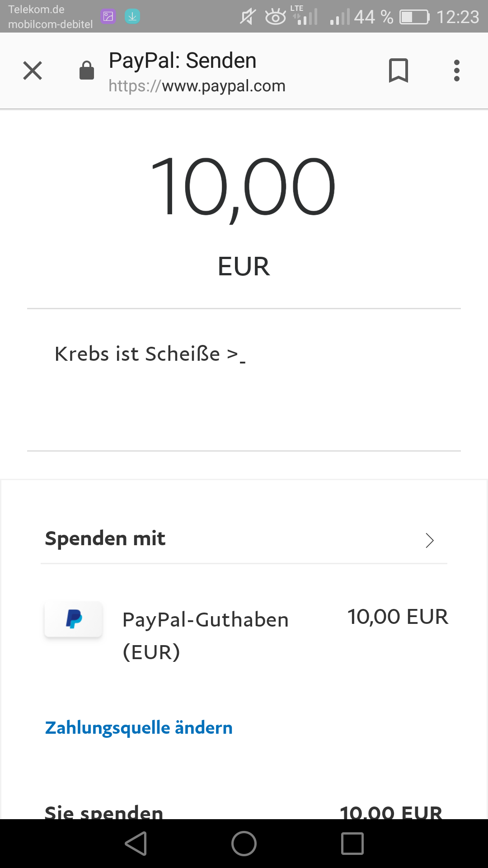Bookmark this PayPal page

pyautogui.click(x=398, y=71)
